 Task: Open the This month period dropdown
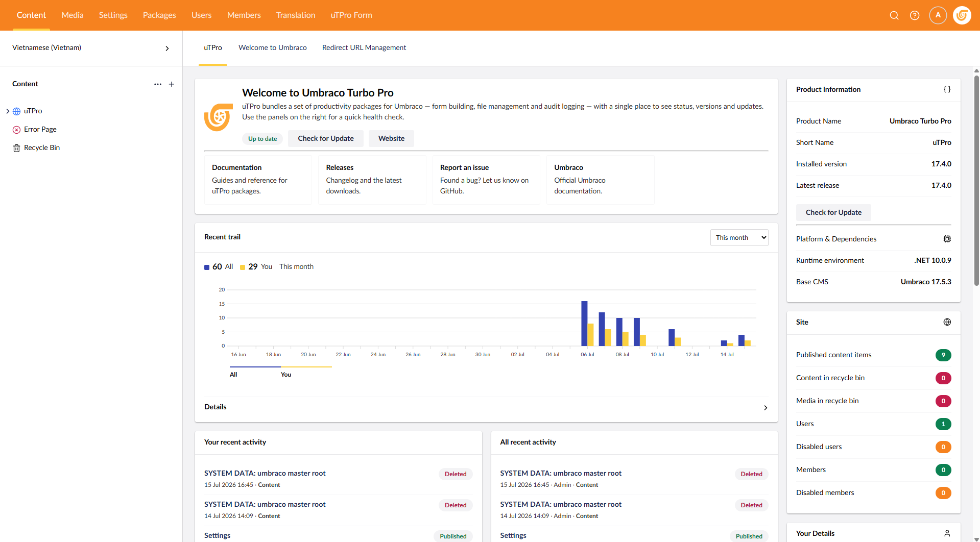739,237
